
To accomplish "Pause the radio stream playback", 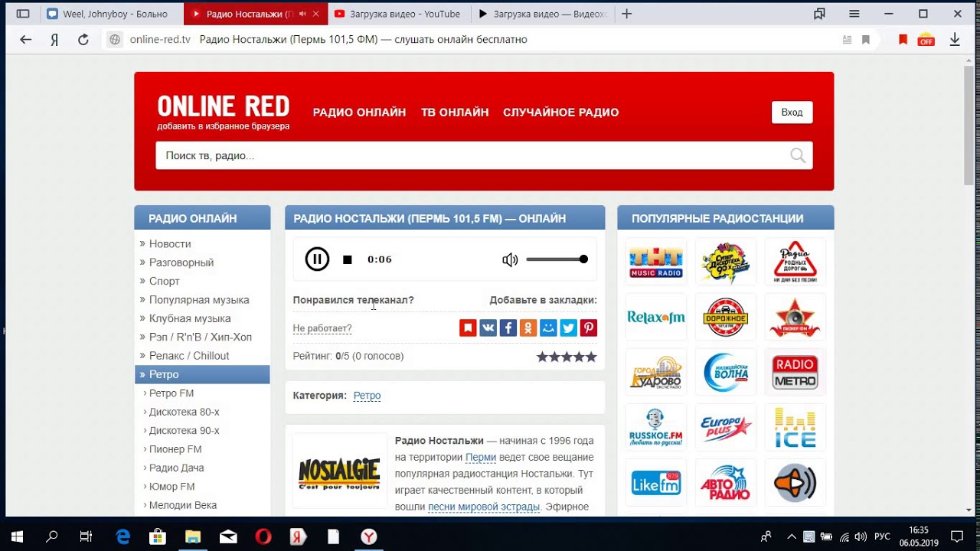I will pos(317,259).
